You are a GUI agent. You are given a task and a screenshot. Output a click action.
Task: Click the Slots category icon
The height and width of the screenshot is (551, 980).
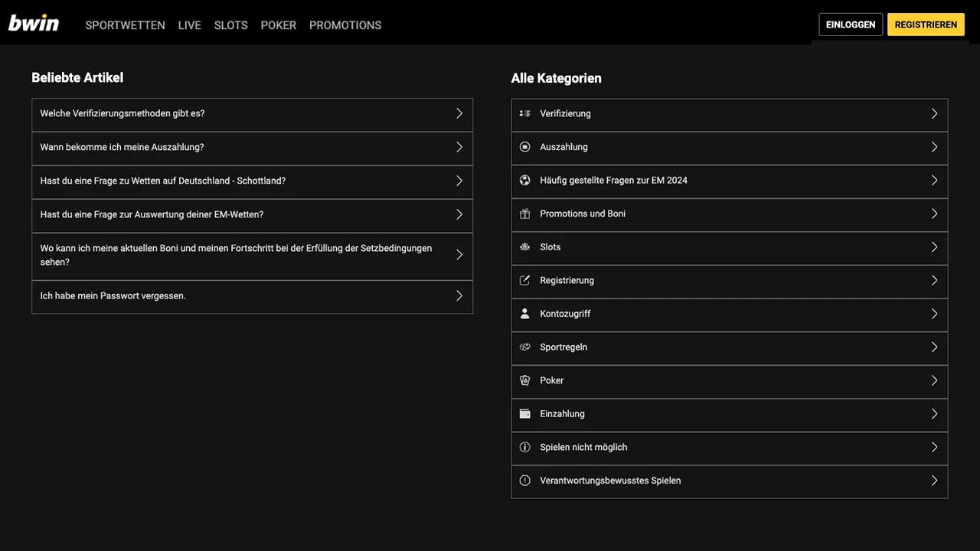pos(524,247)
